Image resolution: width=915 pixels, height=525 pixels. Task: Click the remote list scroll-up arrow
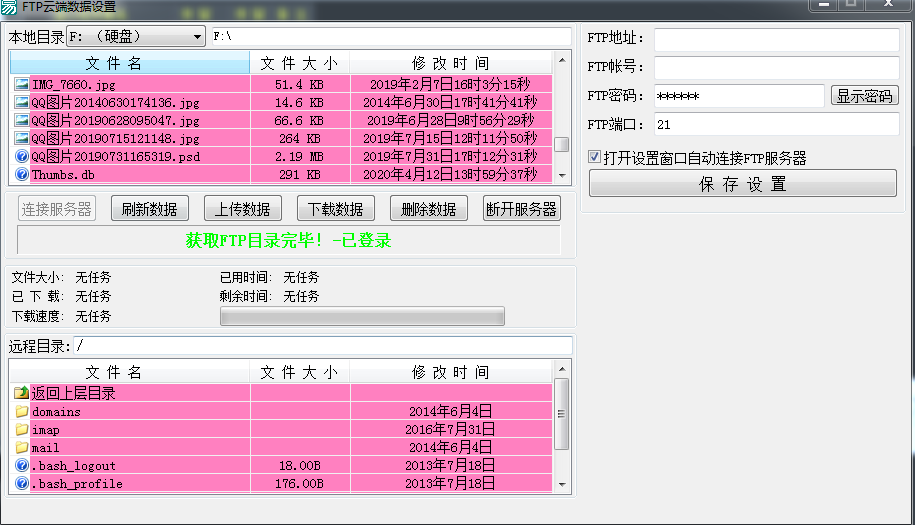point(562,369)
